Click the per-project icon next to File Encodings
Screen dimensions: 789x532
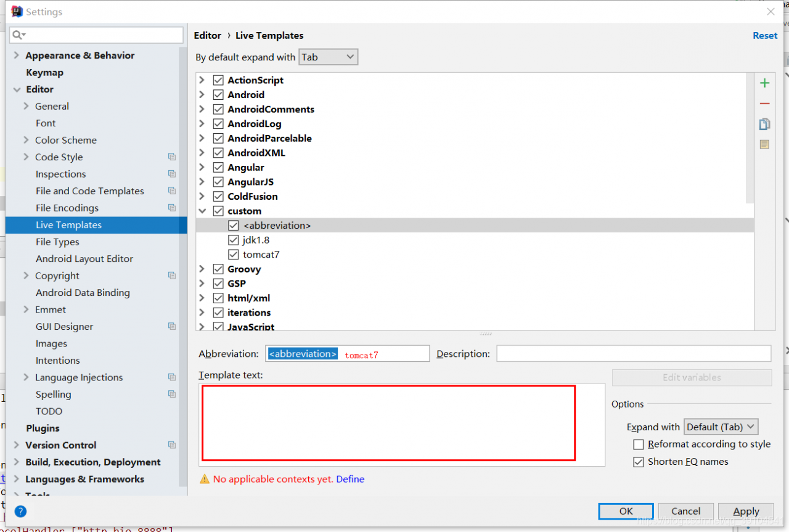(172, 208)
